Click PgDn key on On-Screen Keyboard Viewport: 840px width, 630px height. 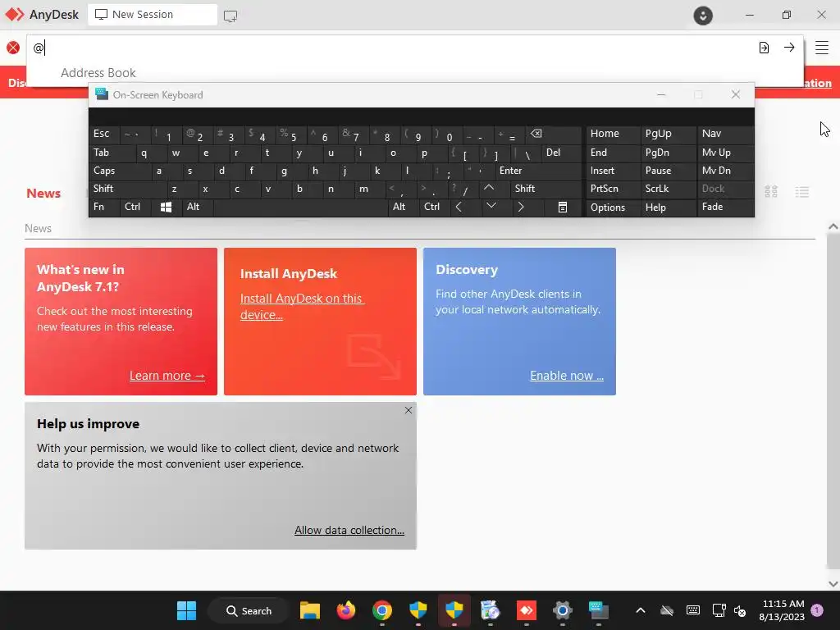[x=667, y=153]
